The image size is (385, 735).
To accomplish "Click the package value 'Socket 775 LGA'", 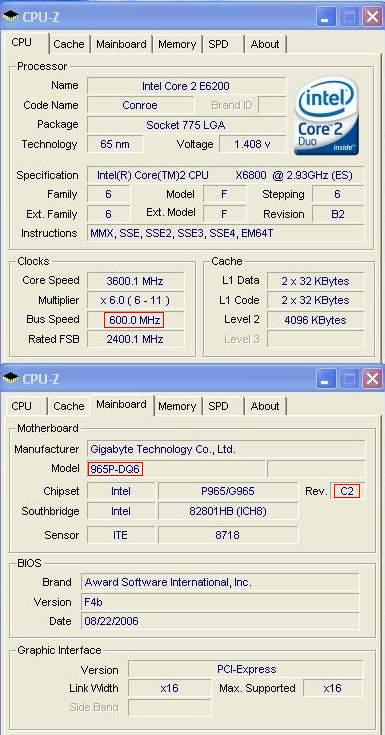I will pyautogui.click(x=186, y=125).
